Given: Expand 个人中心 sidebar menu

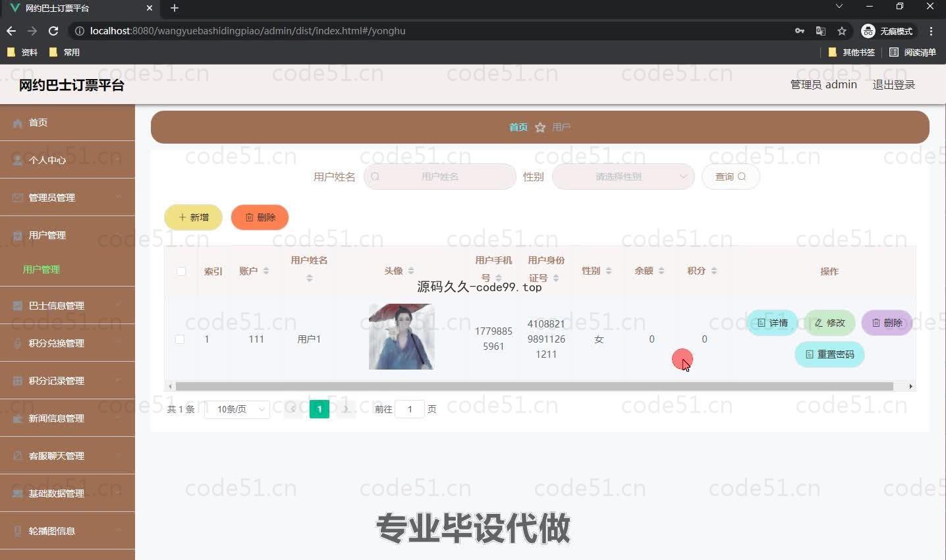Looking at the screenshot, I should pyautogui.click(x=67, y=160).
